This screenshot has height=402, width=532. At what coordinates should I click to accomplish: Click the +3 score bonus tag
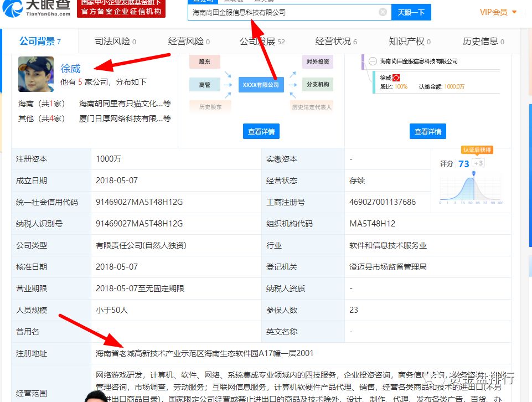pyautogui.click(x=478, y=163)
